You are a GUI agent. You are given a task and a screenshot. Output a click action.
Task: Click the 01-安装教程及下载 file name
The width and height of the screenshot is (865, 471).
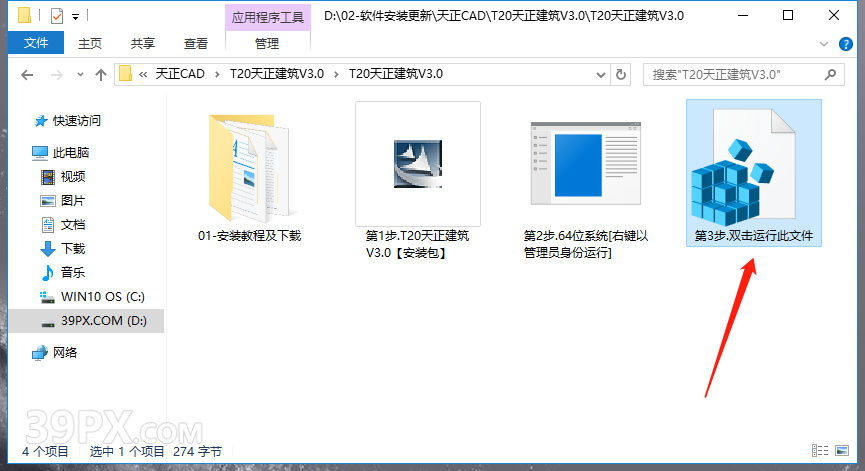[x=249, y=236]
